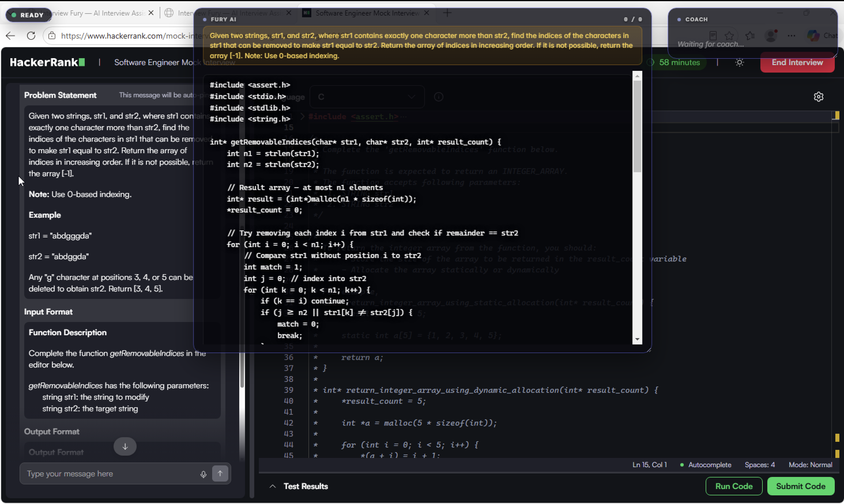Click the browser favorites star icon
The image size is (844, 504).
coord(729,36)
